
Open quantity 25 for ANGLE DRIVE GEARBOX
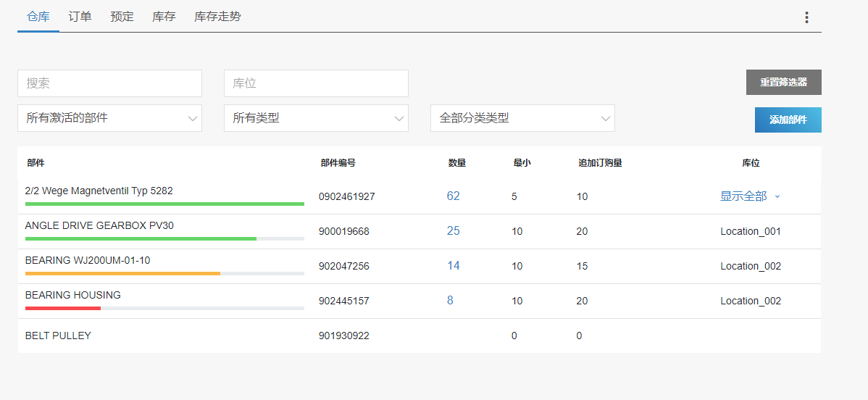[453, 231]
